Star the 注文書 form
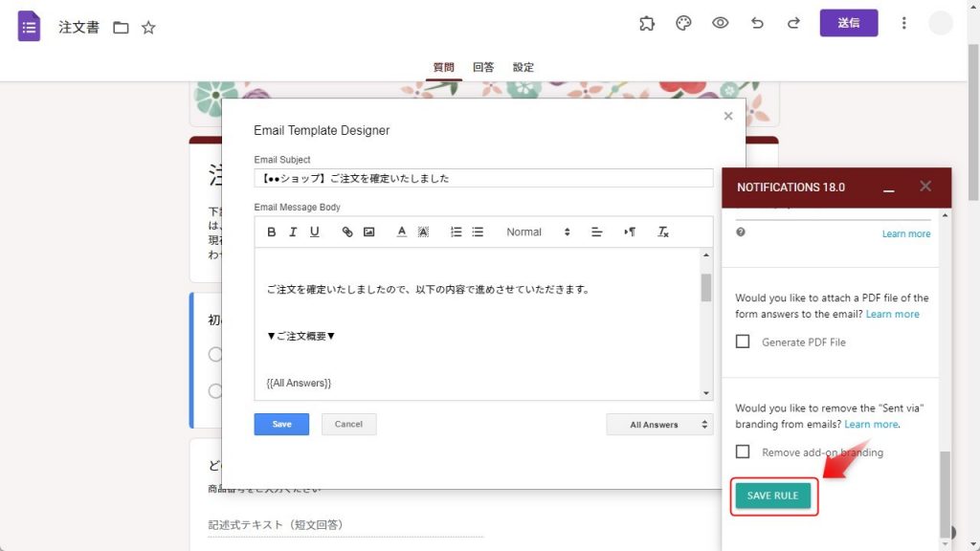980x551 pixels. pos(148,28)
